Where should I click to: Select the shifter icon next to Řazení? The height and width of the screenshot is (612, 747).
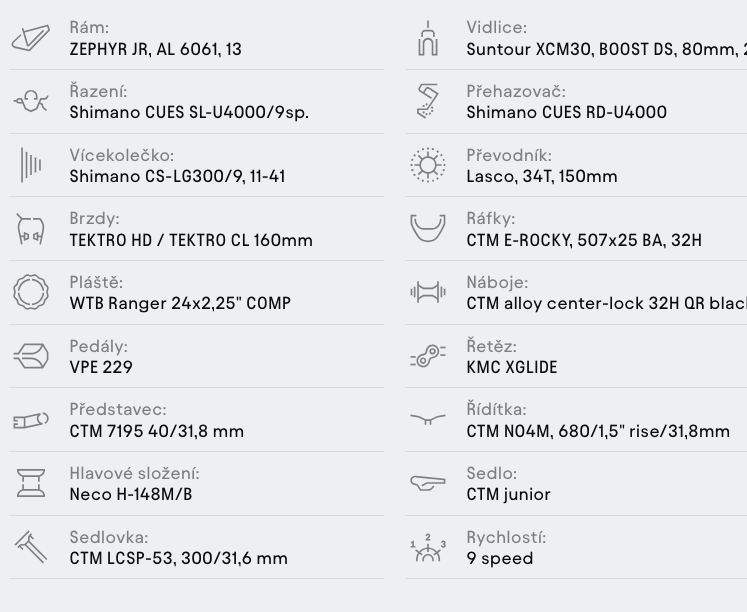[x=31, y=101]
